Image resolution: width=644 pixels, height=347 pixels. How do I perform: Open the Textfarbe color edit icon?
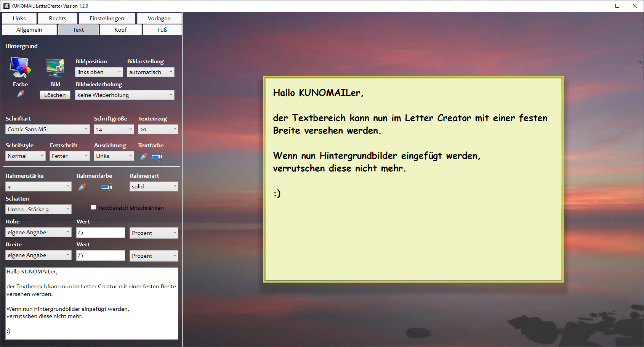(157, 156)
